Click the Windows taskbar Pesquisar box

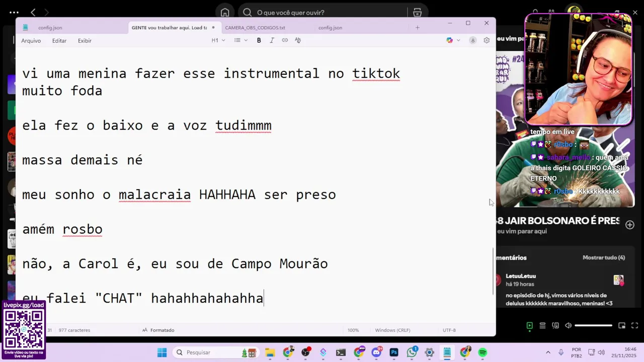[215, 352]
